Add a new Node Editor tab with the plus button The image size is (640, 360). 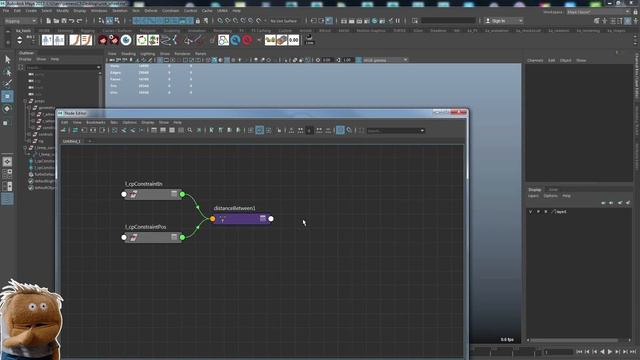click(x=90, y=141)
